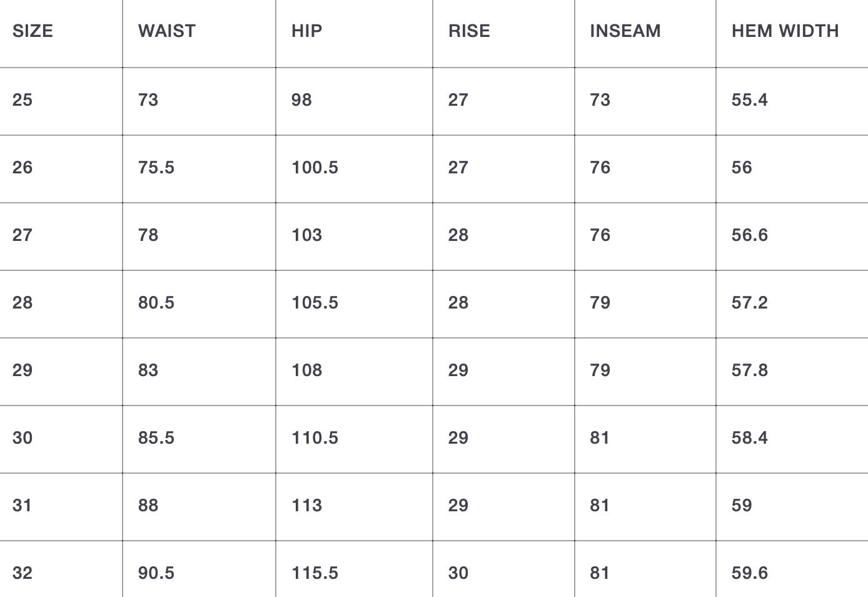Click the hip value 108

[x=306, y=370]
